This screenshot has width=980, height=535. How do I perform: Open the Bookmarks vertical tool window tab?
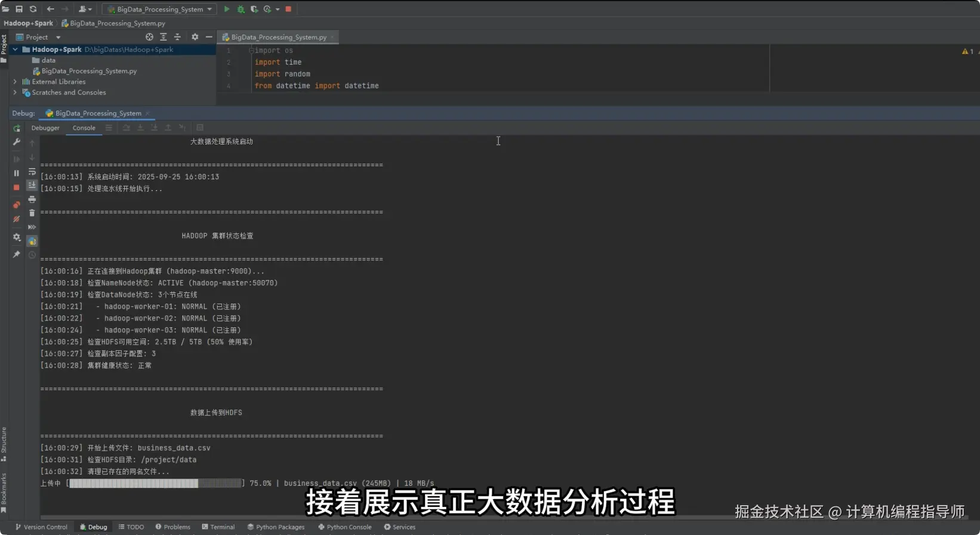(x=4, y=493)
